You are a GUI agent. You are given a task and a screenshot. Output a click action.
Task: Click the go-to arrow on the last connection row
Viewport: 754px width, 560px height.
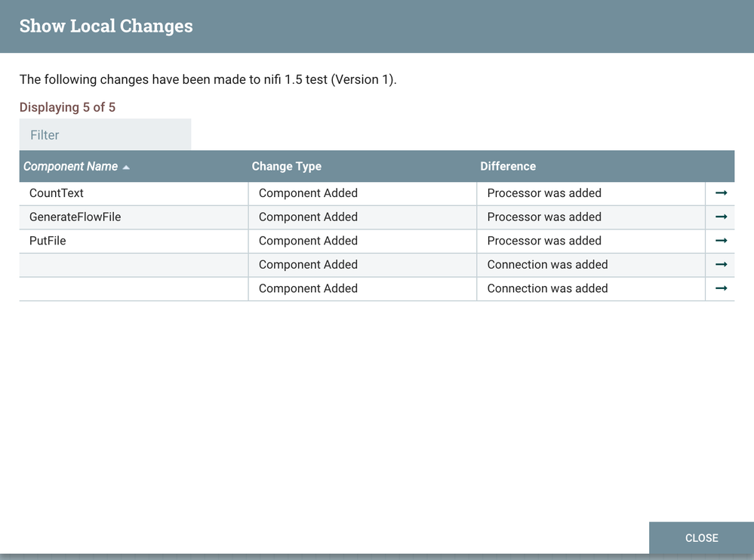tap(720, 289)
